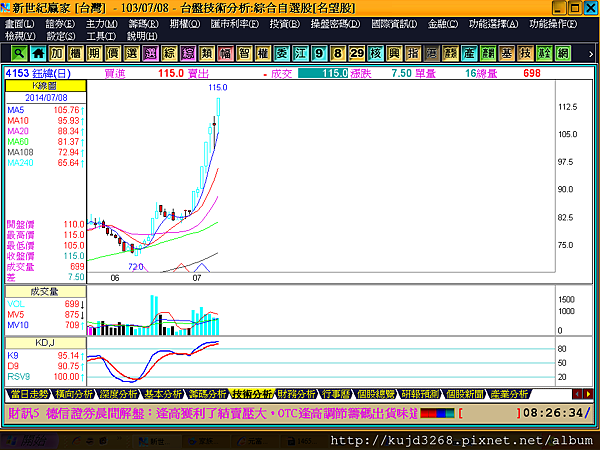Click the 櫃 toolbar icon
Screen dimensions: 600x450
click(x=76, y=53)
